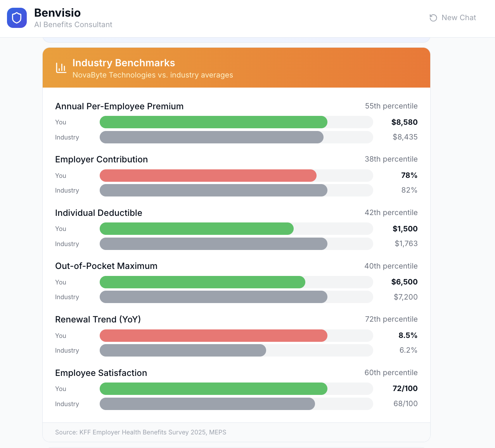Viewport: 495px width, 448px height.
Task: Select the orange Industry Benchmarks header banner
Action: (236, 67)
